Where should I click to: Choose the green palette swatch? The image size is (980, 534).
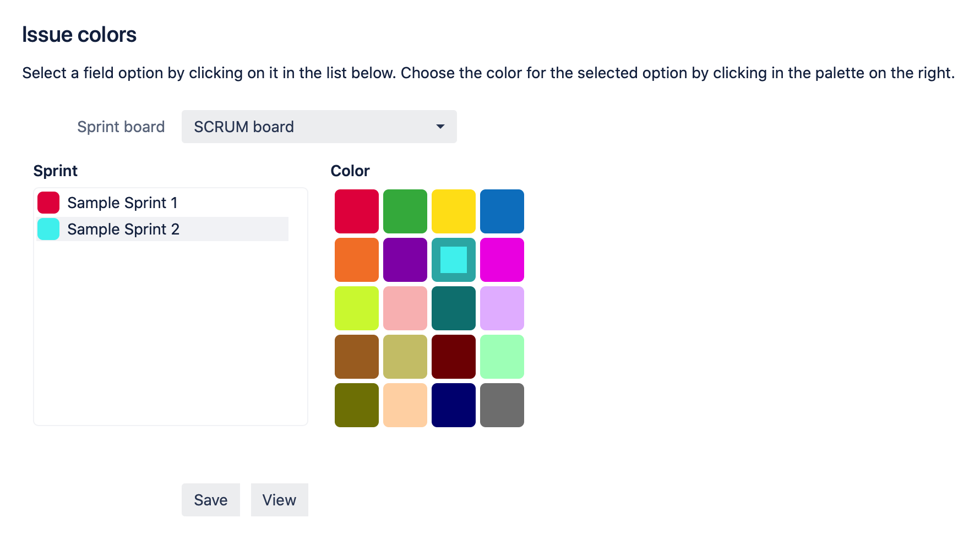point(405,211)
